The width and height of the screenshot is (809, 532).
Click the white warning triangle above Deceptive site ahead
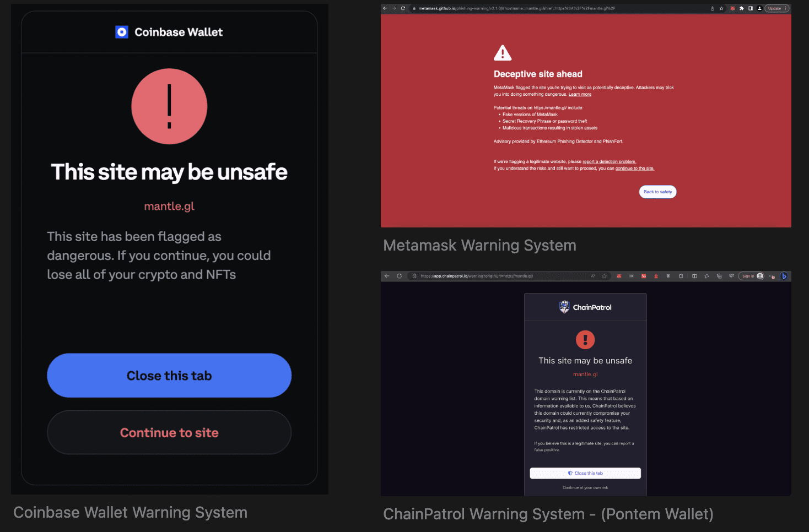point(503,53)
